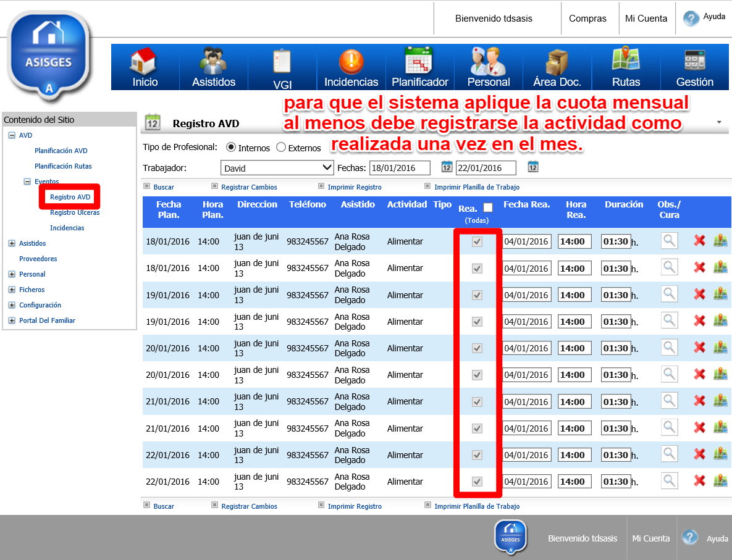The width and height of the screenshot is (732, 560).
Task: Select the Externos radio button
Action: click(281, 148)
